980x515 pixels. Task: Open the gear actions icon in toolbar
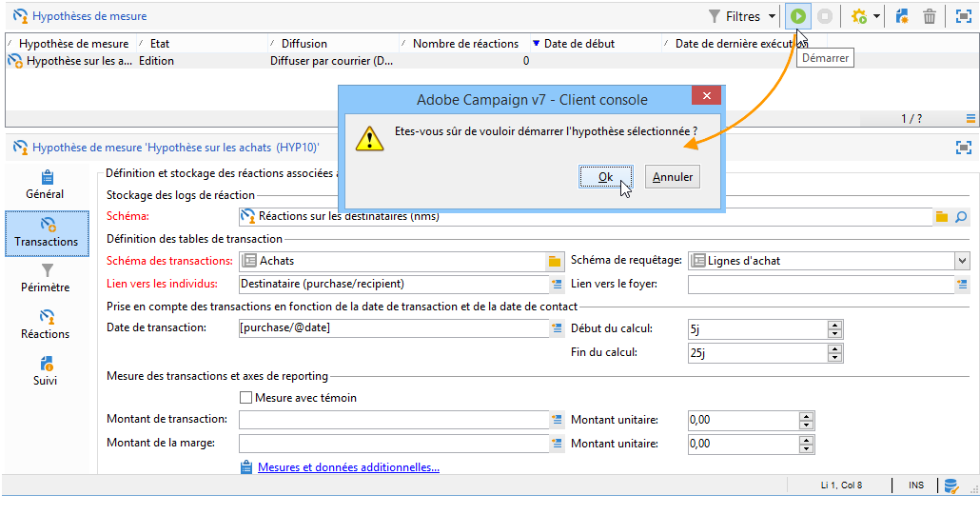[x=859, y=16]
